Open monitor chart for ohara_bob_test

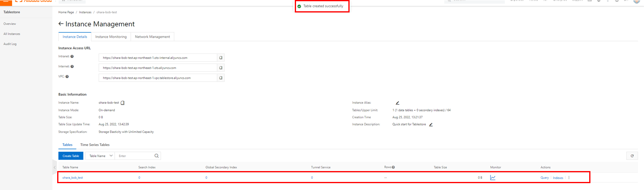coord(493,178)
